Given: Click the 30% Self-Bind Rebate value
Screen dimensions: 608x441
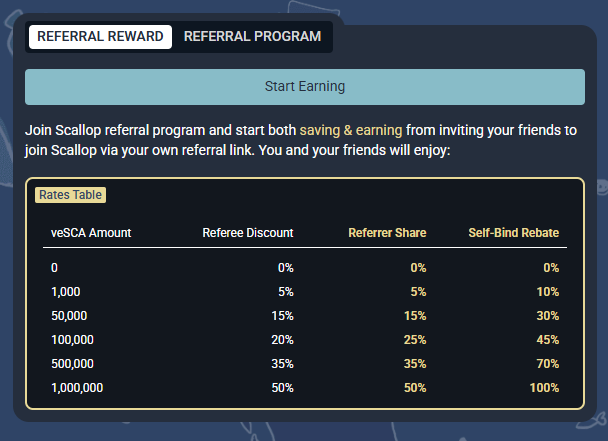Looking at the screenshot, I should [x=548, y=316].
